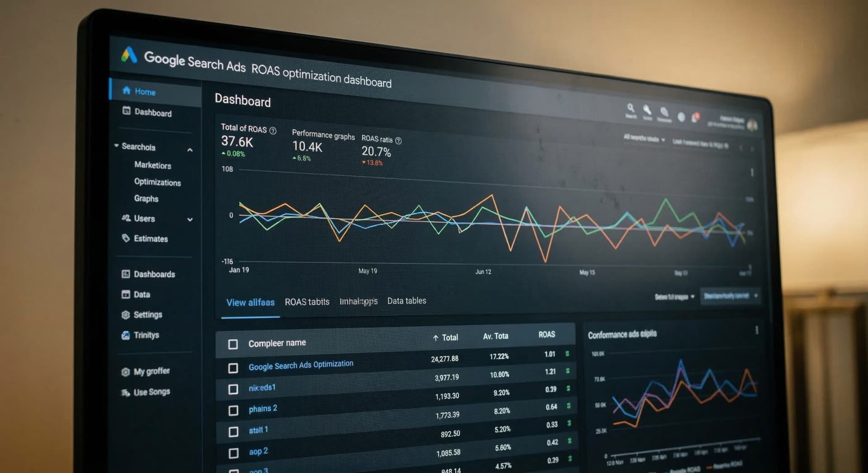
Task: Toggle the select-all checkbox in table header
Action: (x=233, y=345)
